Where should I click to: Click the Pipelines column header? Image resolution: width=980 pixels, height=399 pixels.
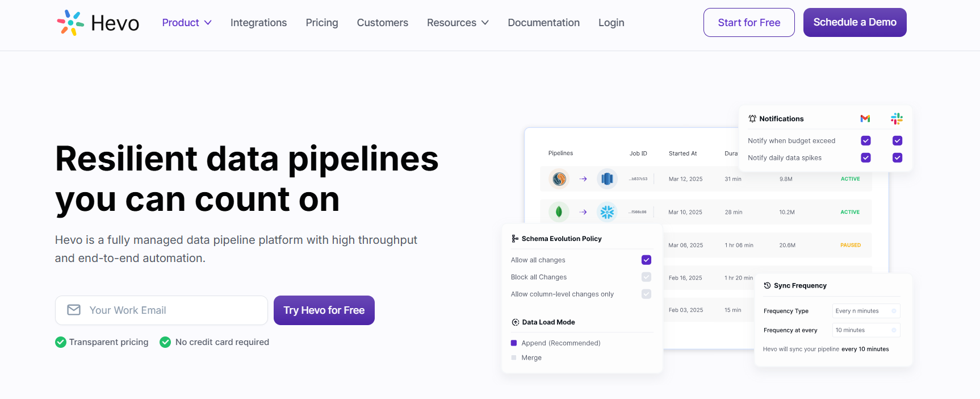(560, 153)
